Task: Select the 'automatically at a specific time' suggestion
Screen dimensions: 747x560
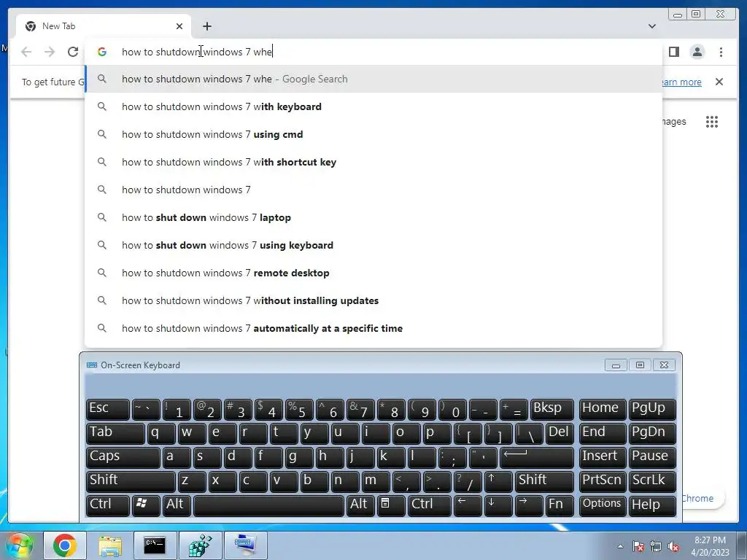Action: pyautogui.click(x=373, y=328)
